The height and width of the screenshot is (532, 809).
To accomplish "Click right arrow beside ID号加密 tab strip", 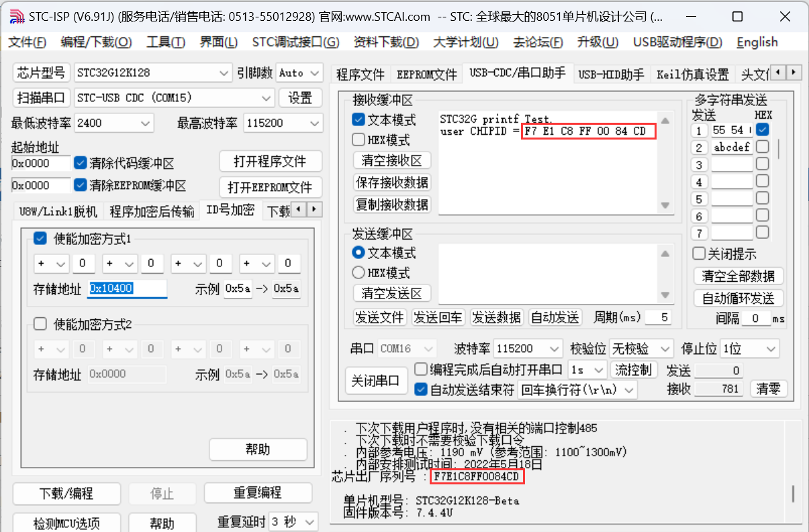I will [314, 209].
